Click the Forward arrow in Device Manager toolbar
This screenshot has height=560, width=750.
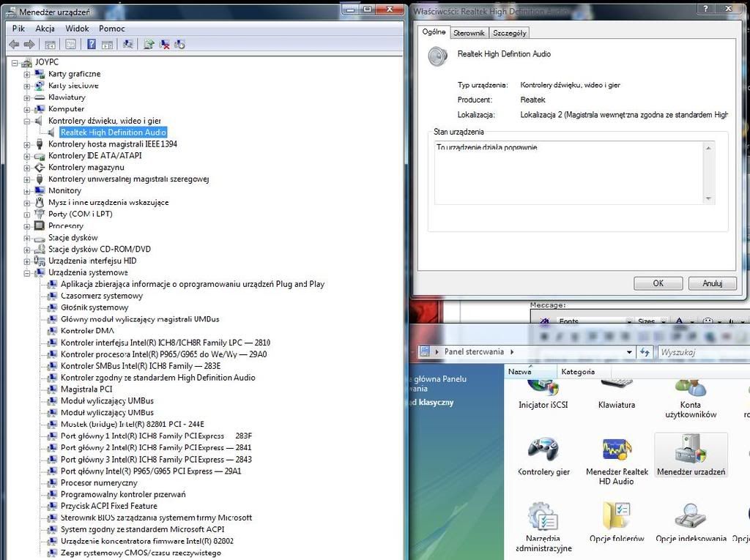[29, 45]
